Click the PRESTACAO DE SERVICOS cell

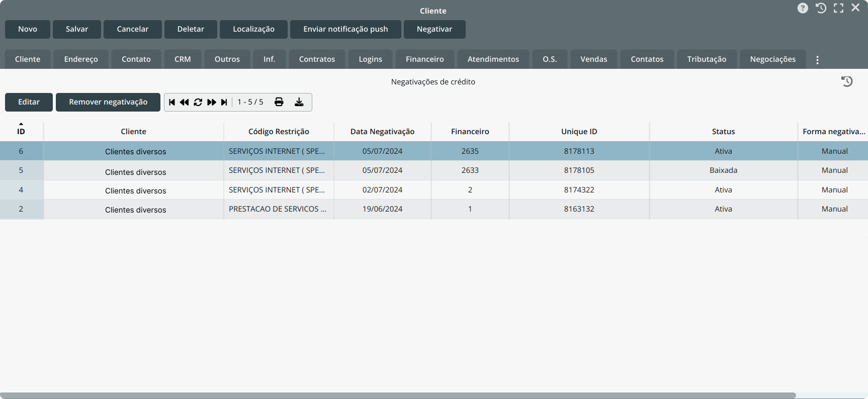tap(279, 209)
